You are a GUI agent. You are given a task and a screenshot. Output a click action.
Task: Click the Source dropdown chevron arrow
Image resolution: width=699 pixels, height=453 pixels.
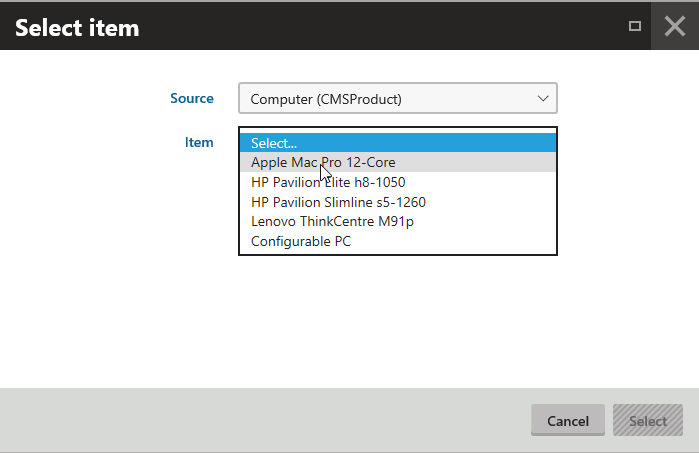point(543,98)
